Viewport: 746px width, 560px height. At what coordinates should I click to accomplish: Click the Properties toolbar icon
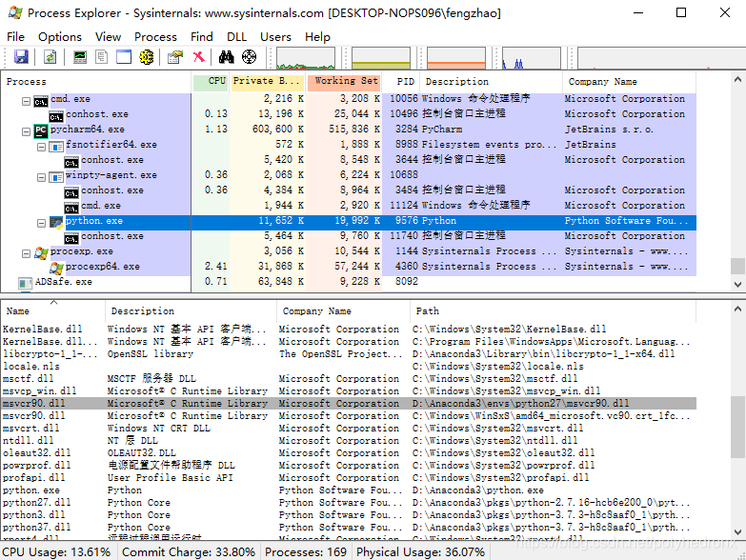coord(174,57)
